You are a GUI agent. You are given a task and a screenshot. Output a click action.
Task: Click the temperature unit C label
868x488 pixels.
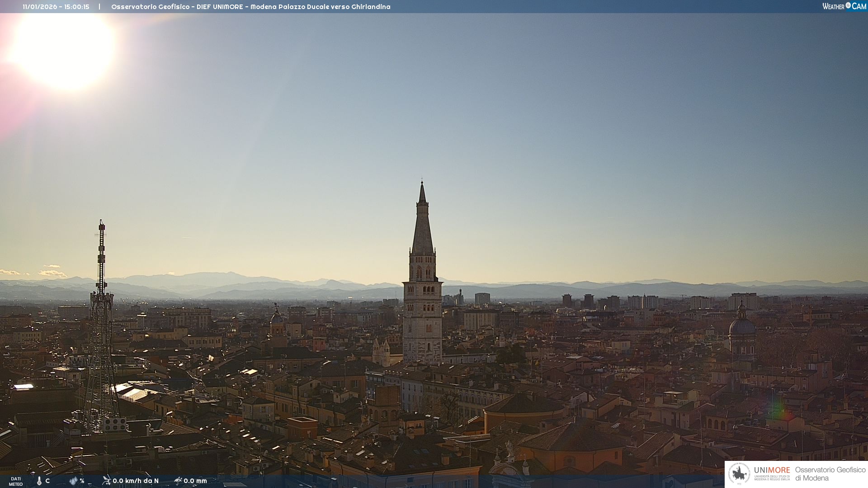click(47, 481)
